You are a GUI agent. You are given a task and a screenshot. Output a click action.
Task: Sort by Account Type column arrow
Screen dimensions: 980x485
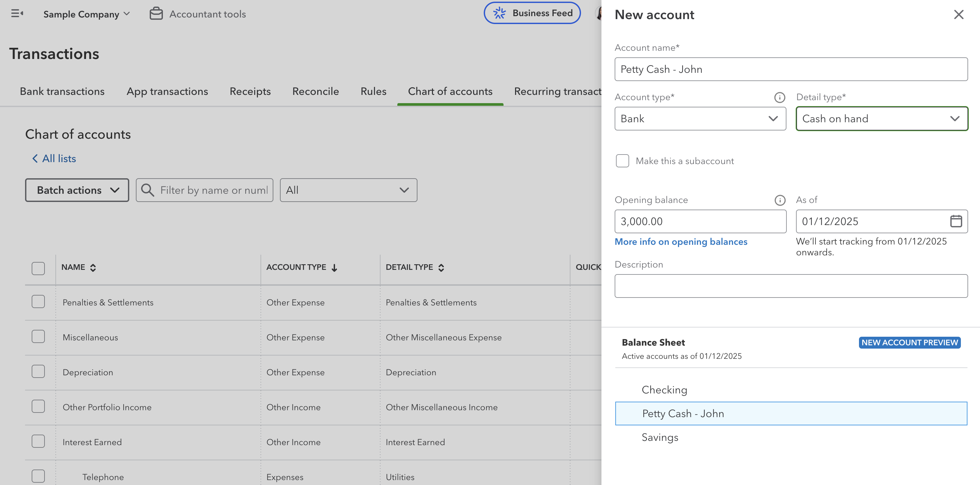point(334,268)
